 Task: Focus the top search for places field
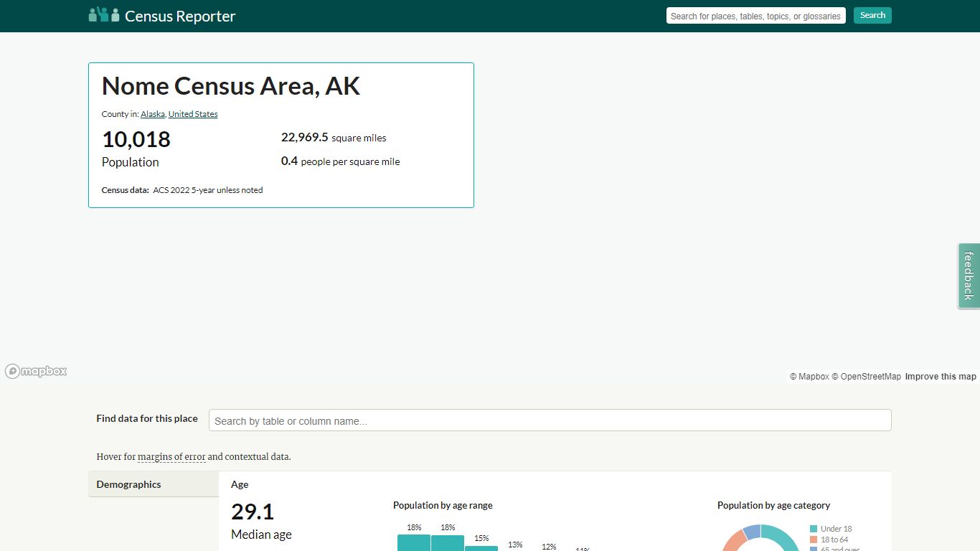[x=755, y=16]
